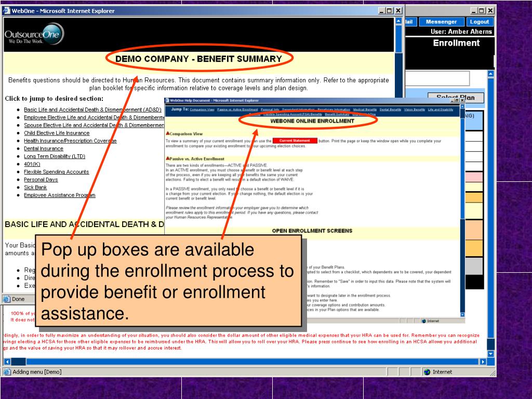Minimize the WebOne Help Document window

click(453, 100)
